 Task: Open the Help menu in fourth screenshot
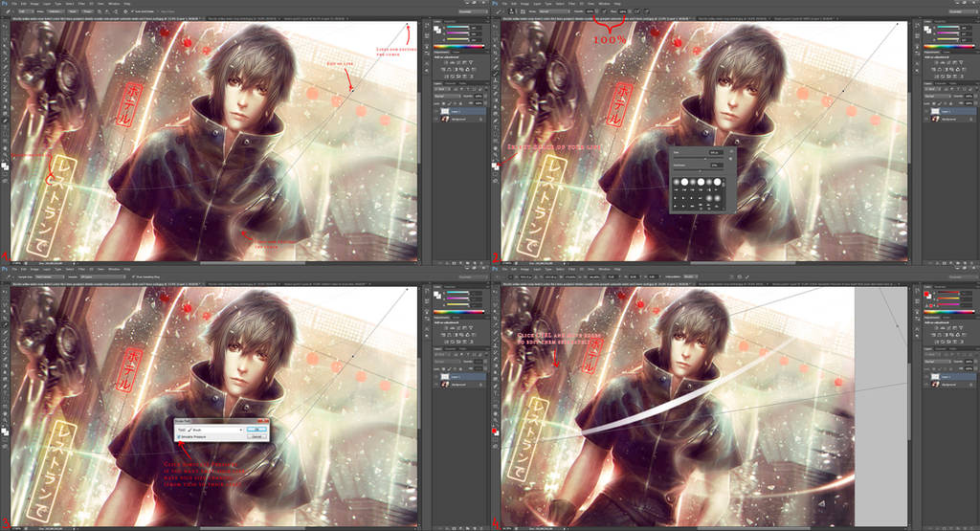(x=617, y=269)
